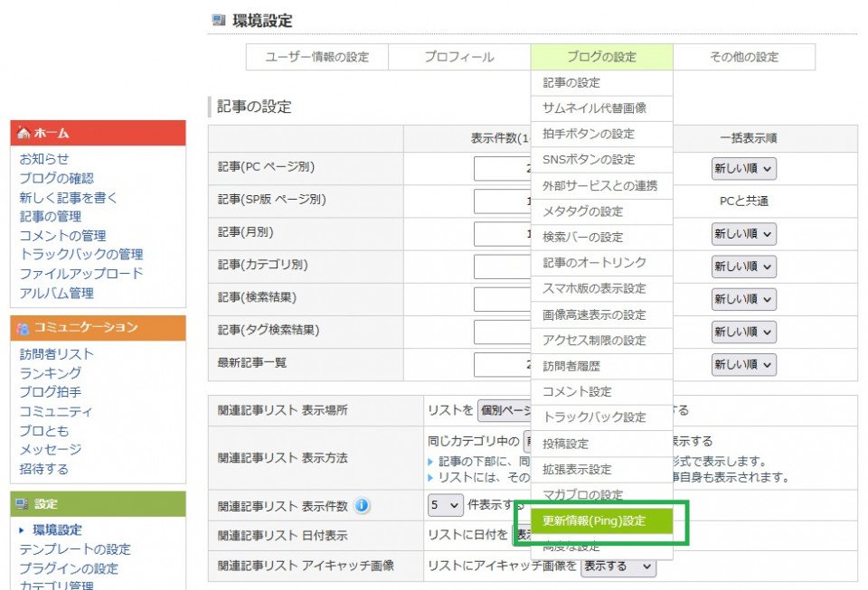The height and width of the screenshot is (590, 868).
Task: Pick トラックバック設定 from the menu
Action: coord(594,417)
